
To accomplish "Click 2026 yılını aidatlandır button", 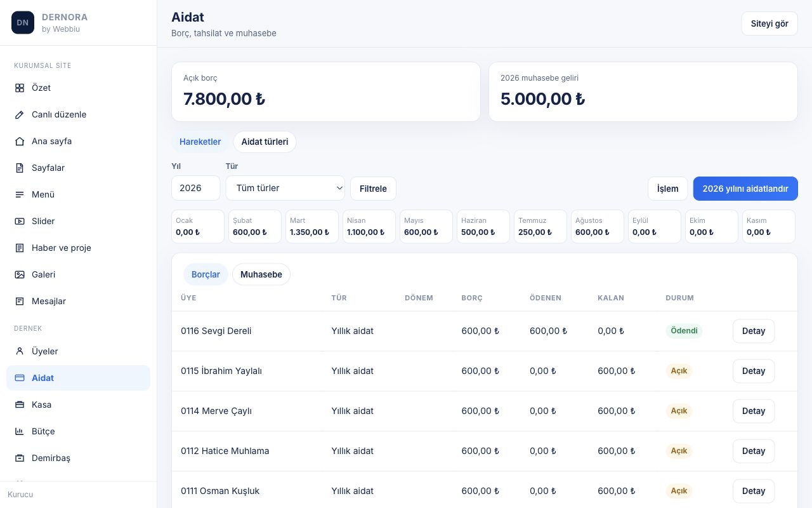I will coord(745,189).
